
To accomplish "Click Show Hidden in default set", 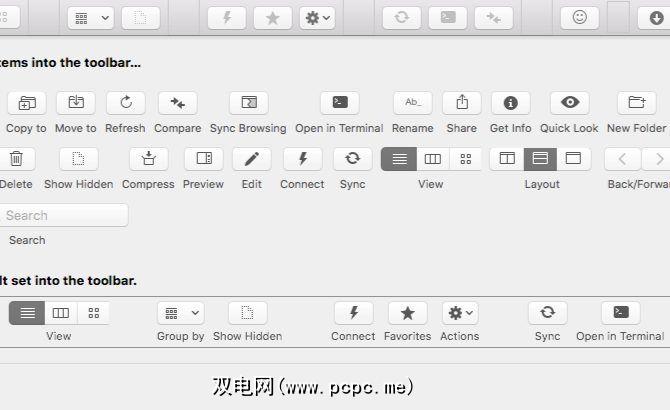I will 248,313.
